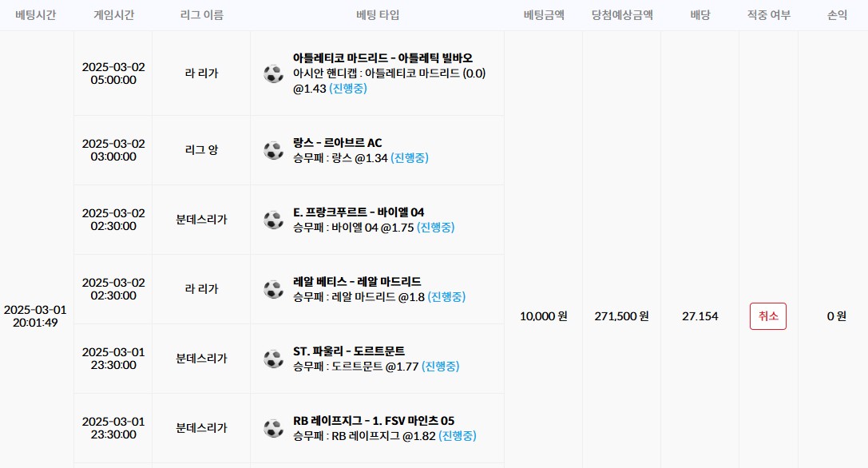Click the 게임시간 column header
The height and width of the screenshot is (468, 868).
[x=113, y=15]
